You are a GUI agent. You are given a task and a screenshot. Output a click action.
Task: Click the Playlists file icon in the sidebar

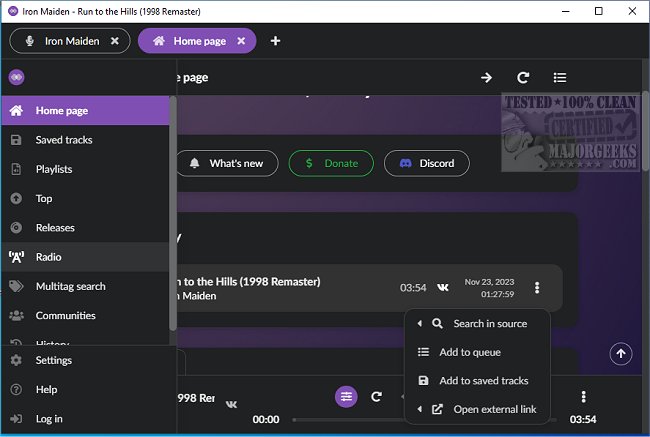(x=16, y=169)
